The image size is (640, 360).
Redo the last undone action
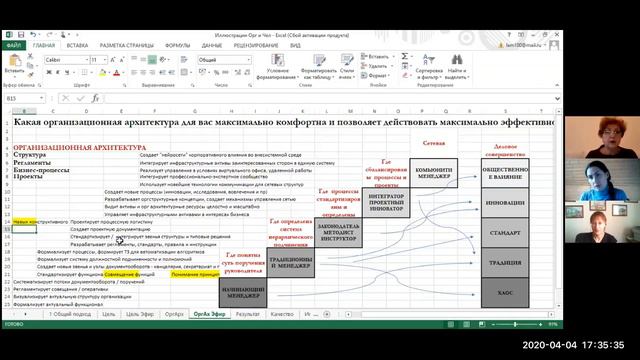tap(49, 35)
